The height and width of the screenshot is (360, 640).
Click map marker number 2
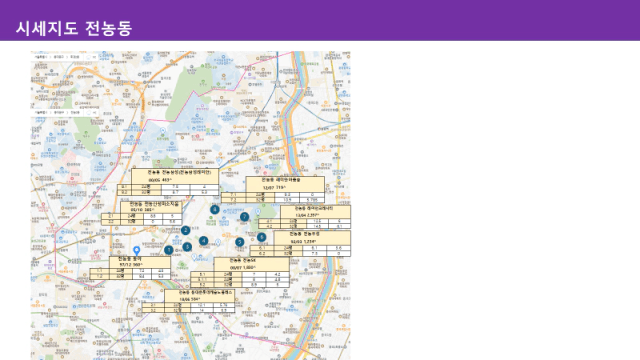click(185, 230)
